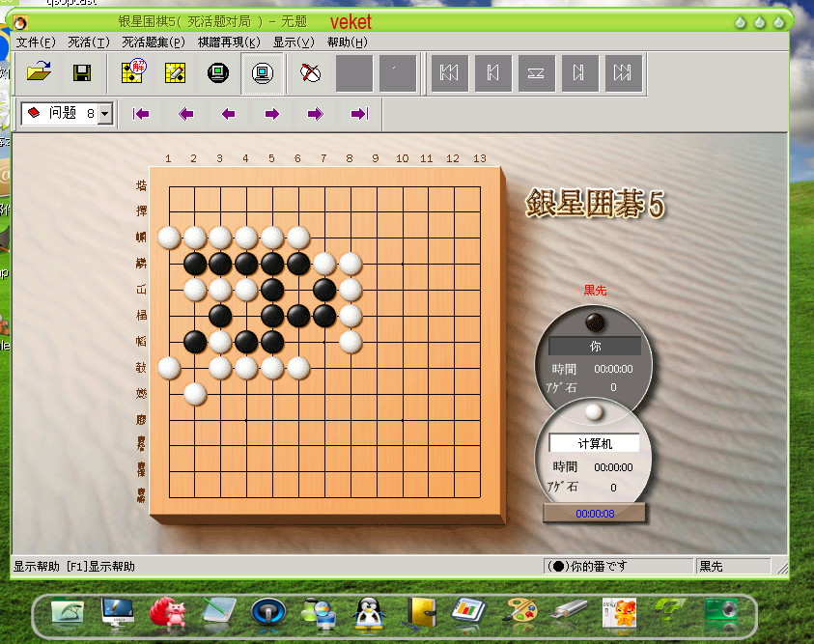This screenshot has width=814, height=644.
Task: Go to previous problem with plain left arrow
Action: point(229,114)
